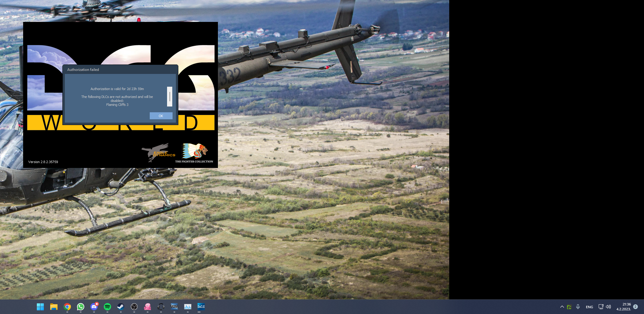
Task: Open the blue SZS-logo taskbar app
Action: click(x=174, y=307)
